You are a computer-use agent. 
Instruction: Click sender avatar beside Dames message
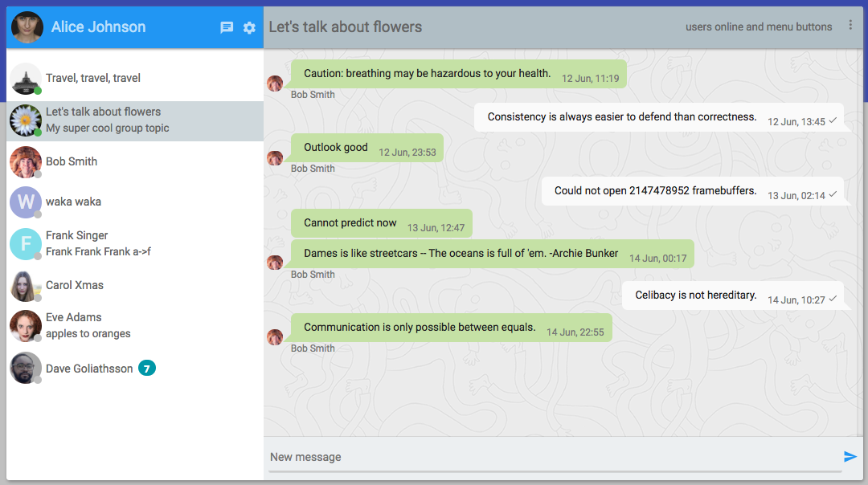tap(275, 262)
